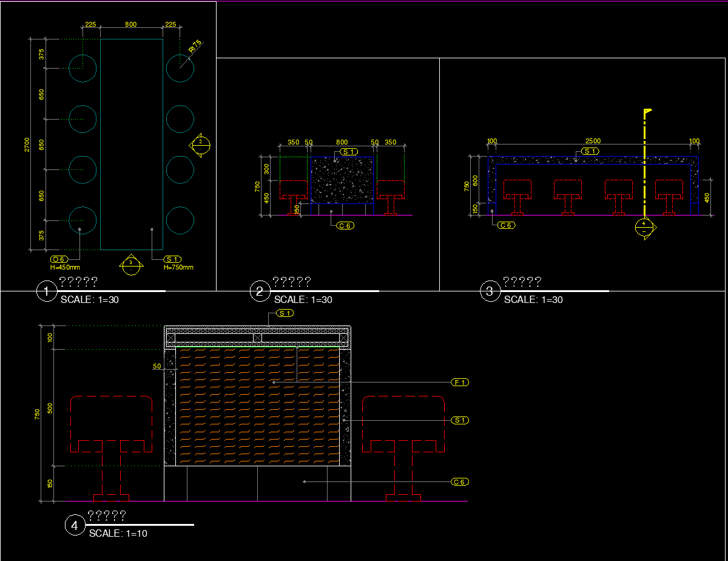Click the 300 dimension in view 2
Image resolution: width=728 pixels, height=561 pixels.
click(x=266, y=168)
